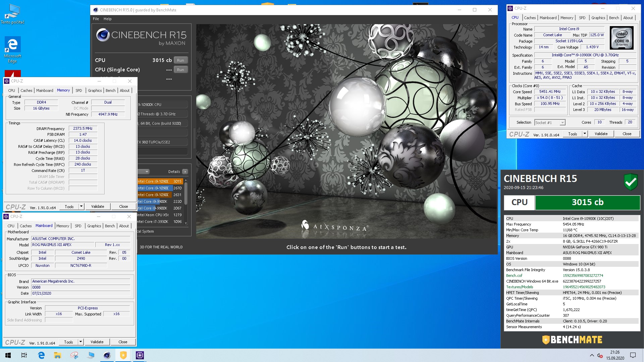Open Graphics tab in Mainboard CPU-Z window
Image resolution: width=644 pixels, height=362 pixels.
(94, 226)
